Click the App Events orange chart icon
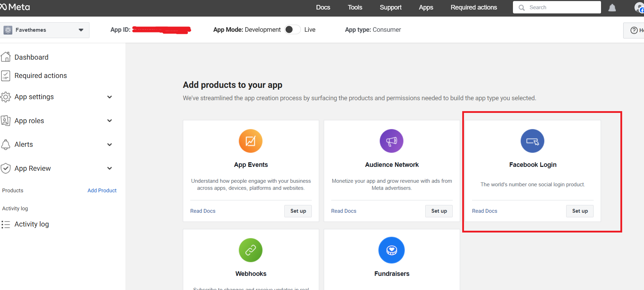The height and width of the screenshot is (290, 644). (250, 141)
